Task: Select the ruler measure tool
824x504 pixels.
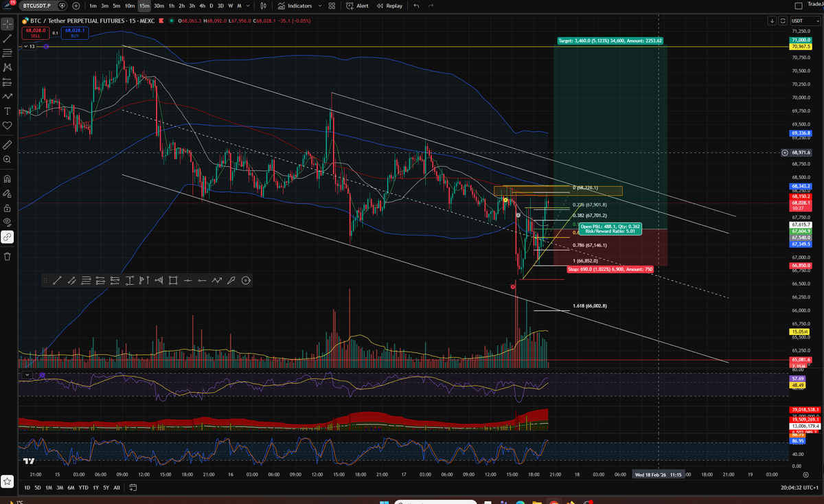Action: tap(8, 145)
